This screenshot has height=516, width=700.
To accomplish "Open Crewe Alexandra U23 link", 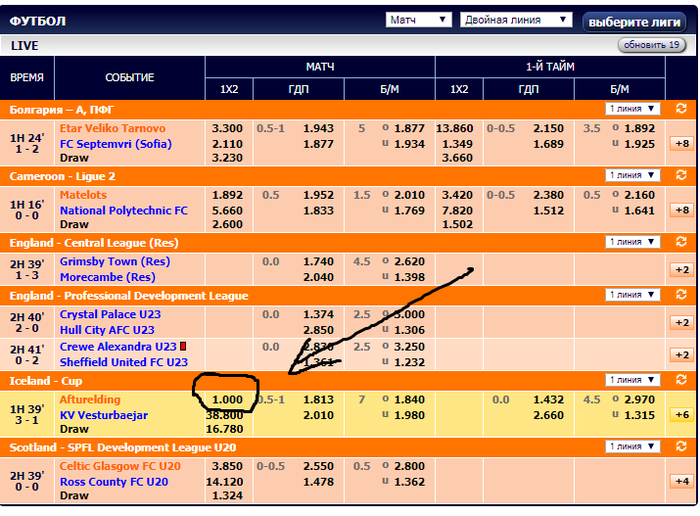I will point(118,347).
